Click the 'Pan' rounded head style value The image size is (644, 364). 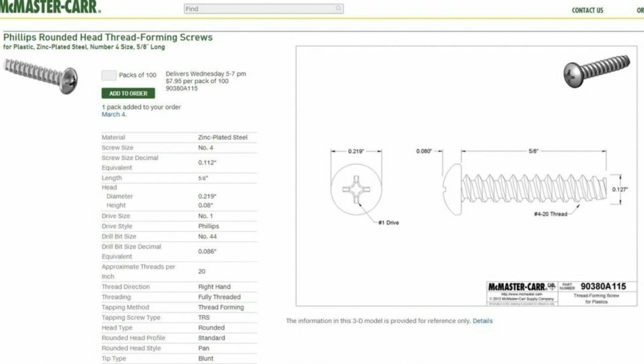click(204, 348)
